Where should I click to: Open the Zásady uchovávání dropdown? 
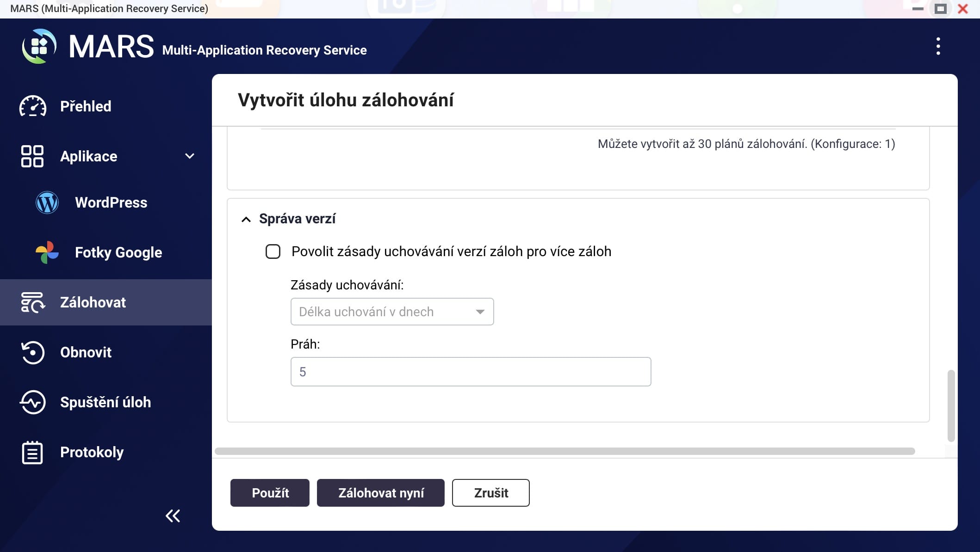coord(392,312)
